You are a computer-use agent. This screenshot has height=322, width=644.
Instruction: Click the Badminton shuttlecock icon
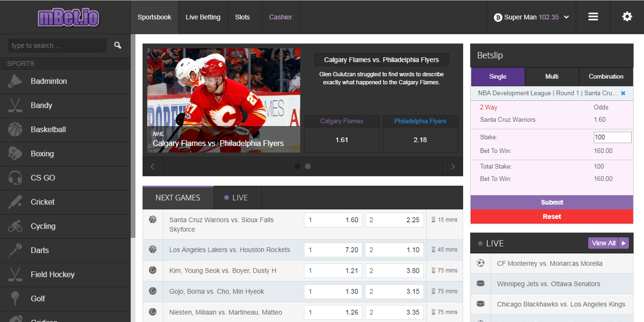(15, 81)
